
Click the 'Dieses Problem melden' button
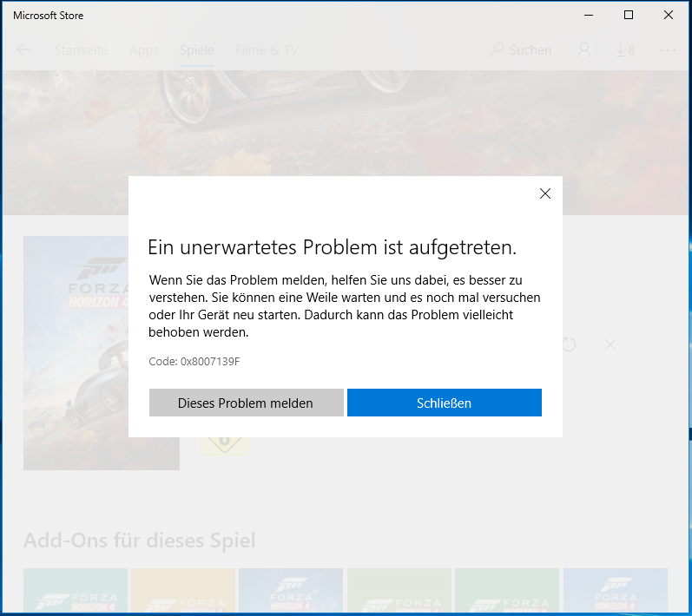[x=247, y=403]
